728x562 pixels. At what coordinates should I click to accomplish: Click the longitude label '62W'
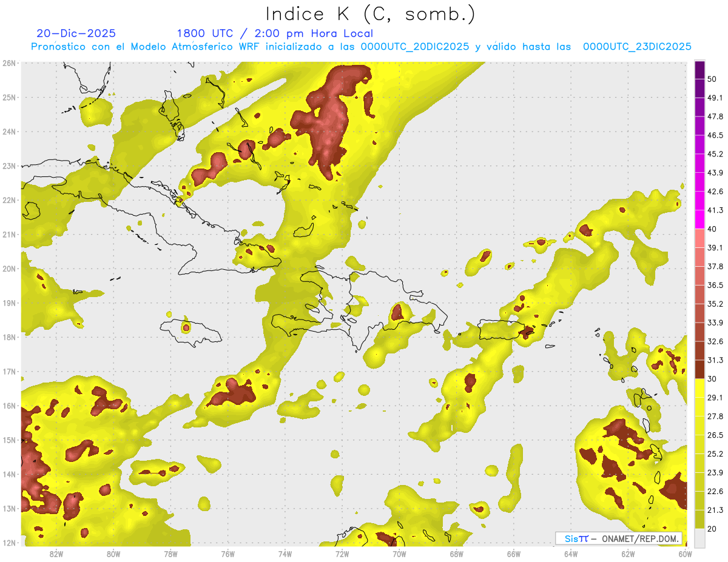628,554
